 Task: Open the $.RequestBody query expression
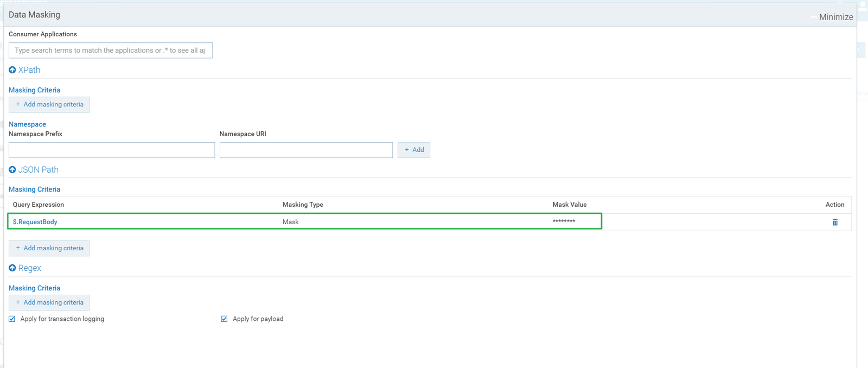point(35,222)
